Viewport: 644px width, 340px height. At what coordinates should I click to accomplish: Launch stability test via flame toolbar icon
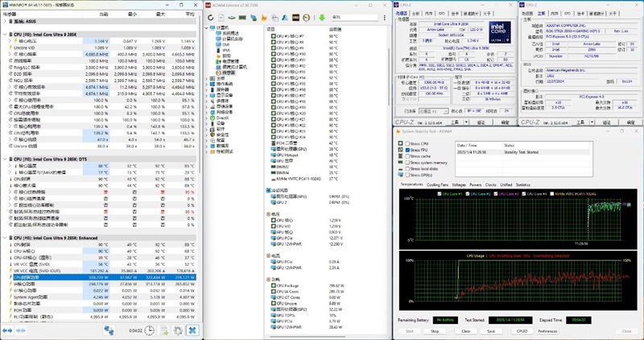tap(264, 18)
